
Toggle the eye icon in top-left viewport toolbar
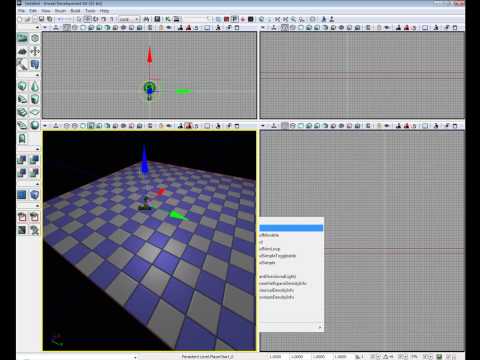tap(169, 28)
